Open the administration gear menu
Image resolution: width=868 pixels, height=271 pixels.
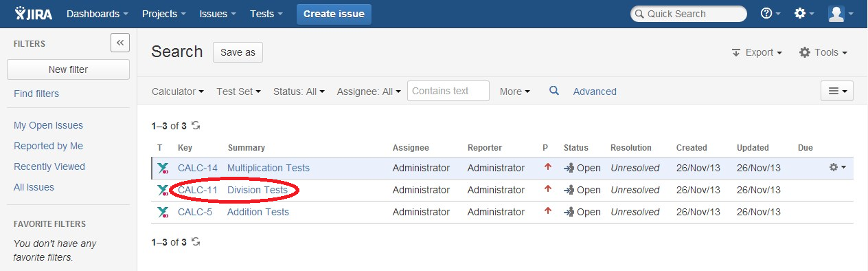coord(803,14)
